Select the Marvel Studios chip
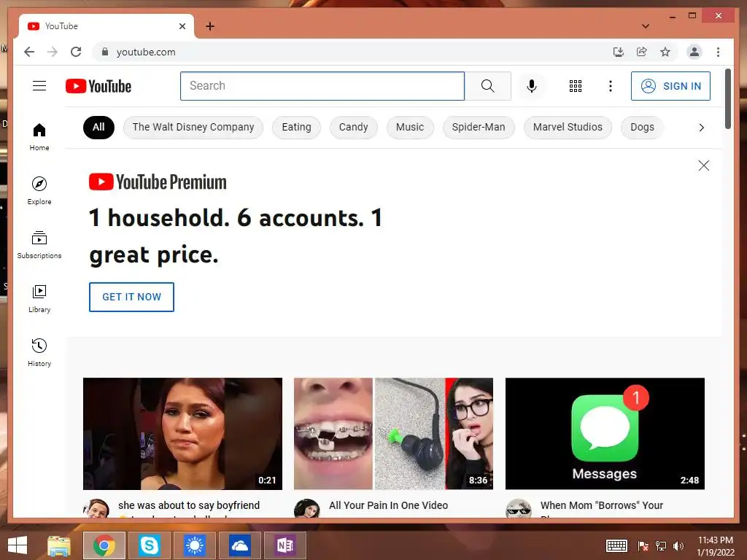747x560 pixels. pyautogui.click(x=568, y=127)
